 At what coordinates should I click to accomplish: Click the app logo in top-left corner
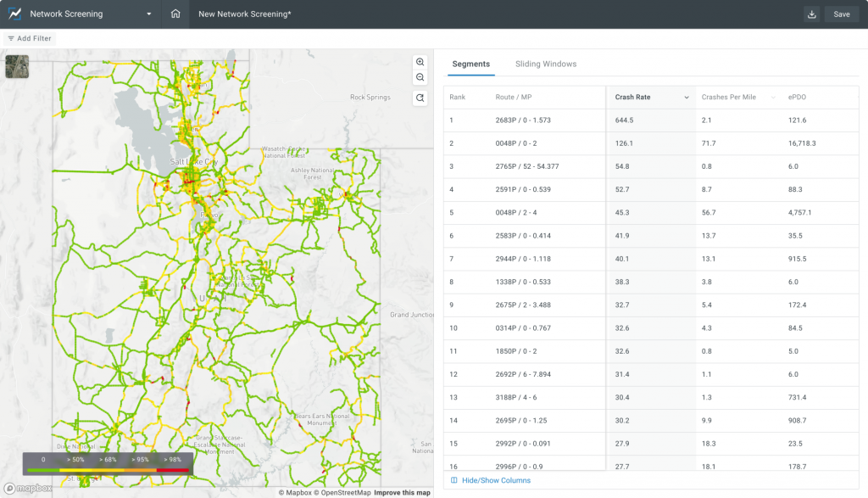pos(14,14)
